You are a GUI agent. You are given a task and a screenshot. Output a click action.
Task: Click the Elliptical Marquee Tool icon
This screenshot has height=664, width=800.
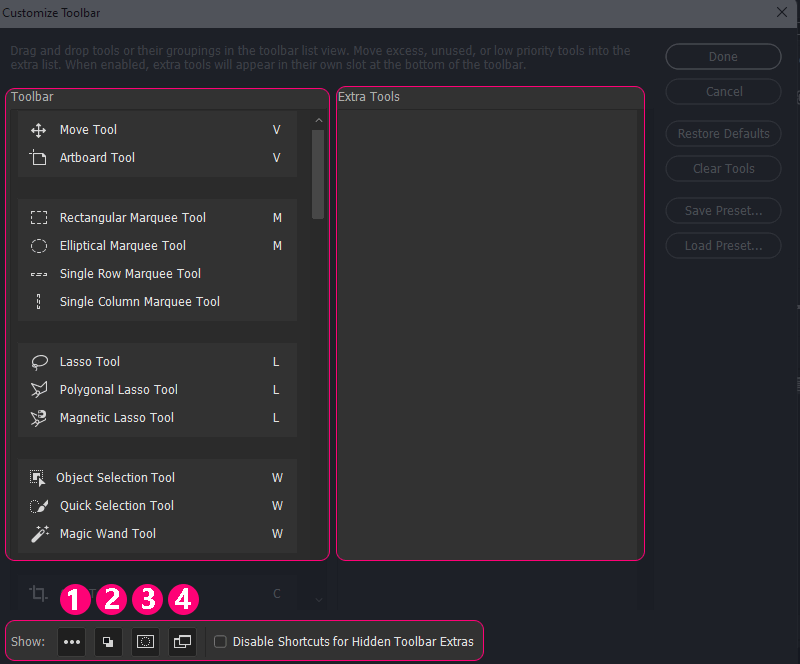(x=39, y=246)
